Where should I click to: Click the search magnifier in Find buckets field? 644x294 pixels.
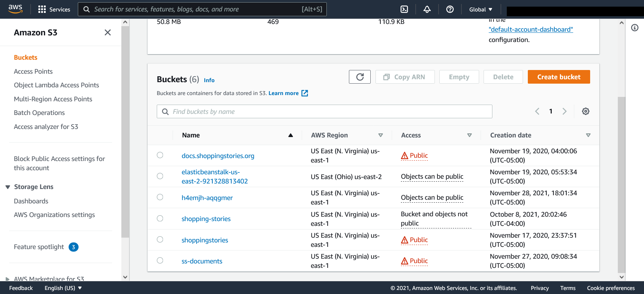coord(165,112)
